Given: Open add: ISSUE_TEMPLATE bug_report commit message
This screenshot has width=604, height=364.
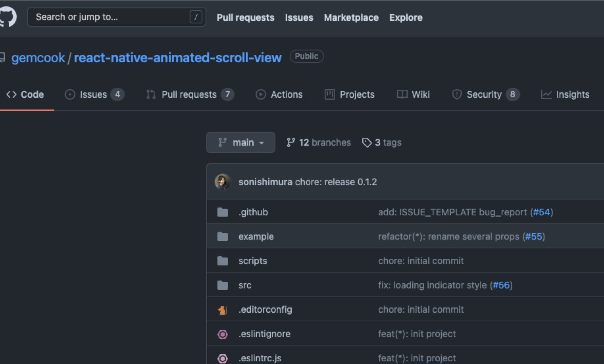Looking at the screenshot, I should 453,212.
